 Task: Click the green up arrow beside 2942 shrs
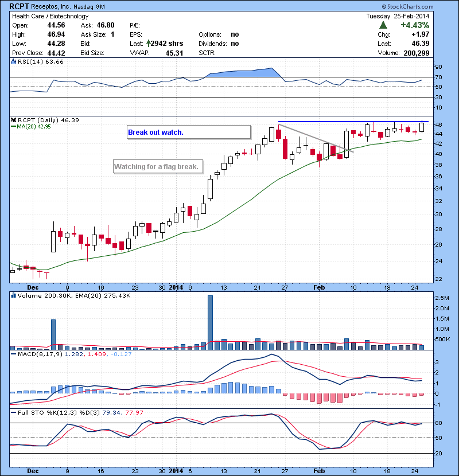tap(148, 44)
